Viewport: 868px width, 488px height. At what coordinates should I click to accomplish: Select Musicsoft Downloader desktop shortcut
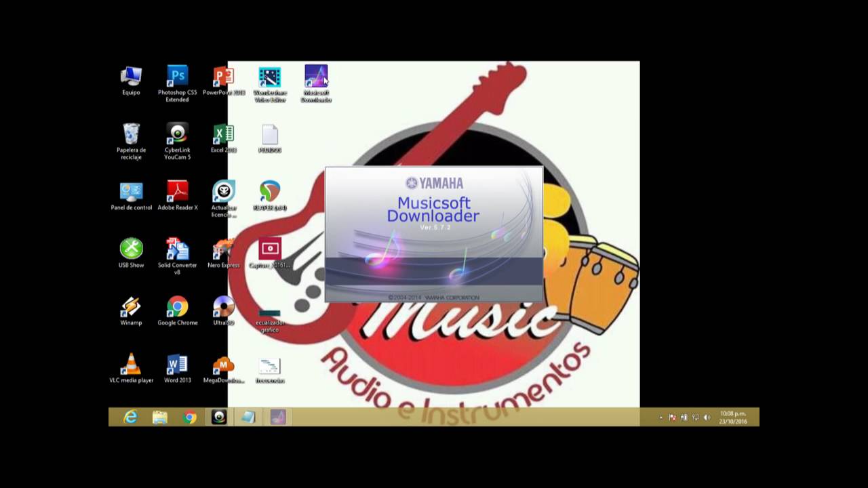[316, 84]
